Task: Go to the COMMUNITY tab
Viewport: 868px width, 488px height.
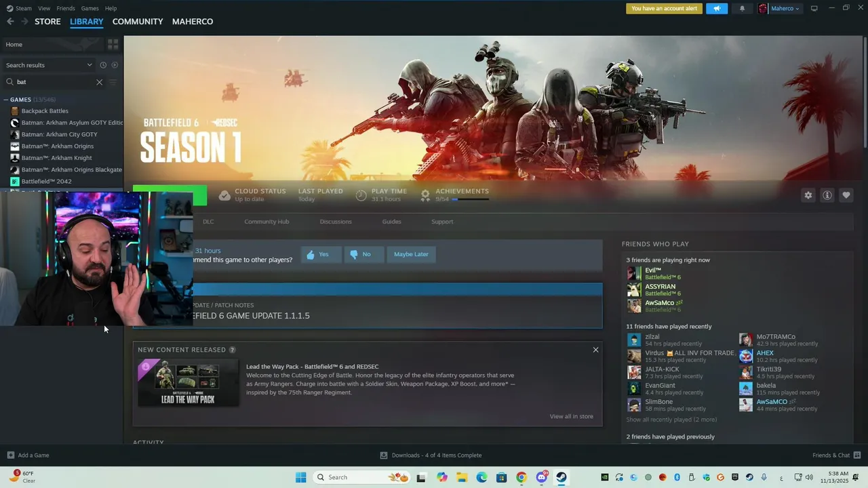Action: click(x=138, y=22)
